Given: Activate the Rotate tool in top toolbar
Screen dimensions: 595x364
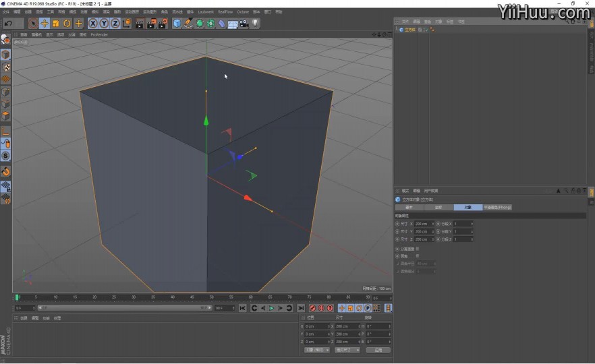Looking at the screenshot, I should pyautogui.click(x=67, y=24).
